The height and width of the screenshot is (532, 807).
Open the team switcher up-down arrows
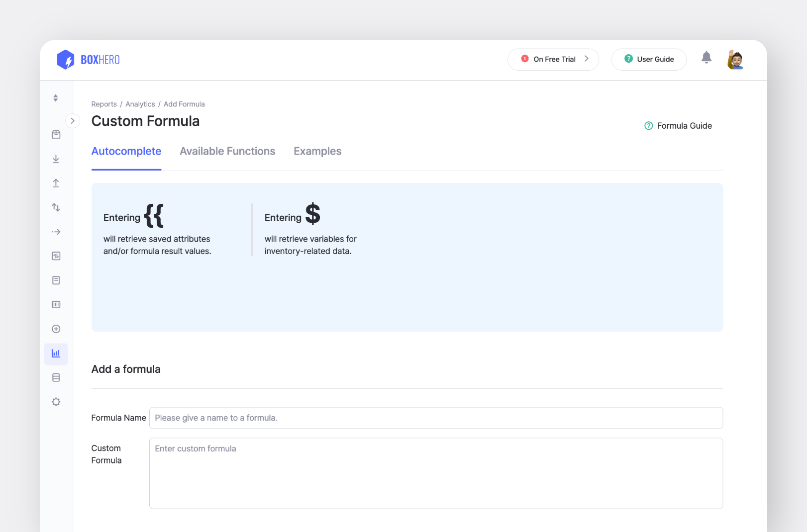tap(56, 98)
